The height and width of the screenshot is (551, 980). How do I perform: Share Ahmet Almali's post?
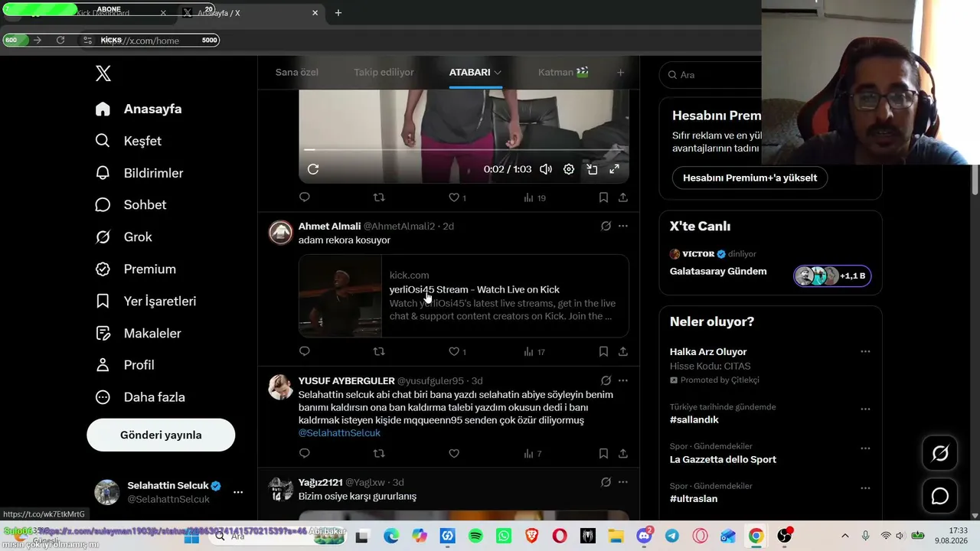pos(623,351)
